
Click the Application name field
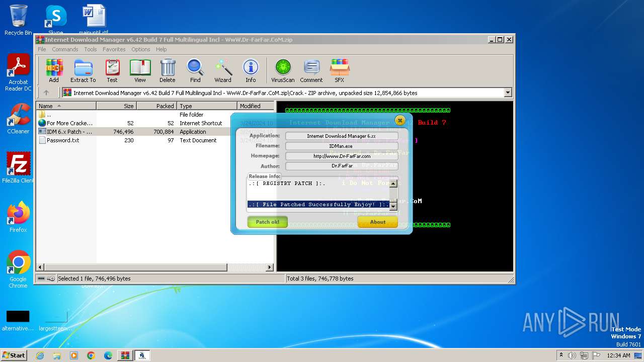(342, 136)
